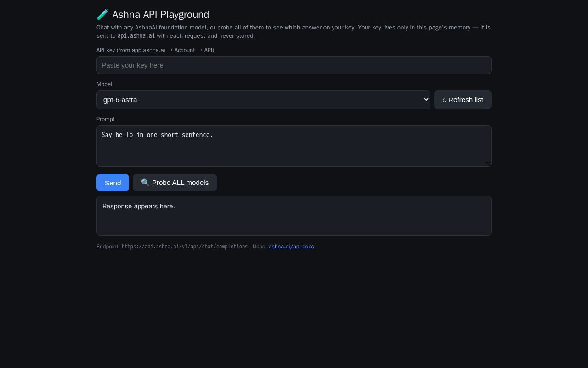Click the endpoint URL text
The image size is (588, 368).
[185, 247]
